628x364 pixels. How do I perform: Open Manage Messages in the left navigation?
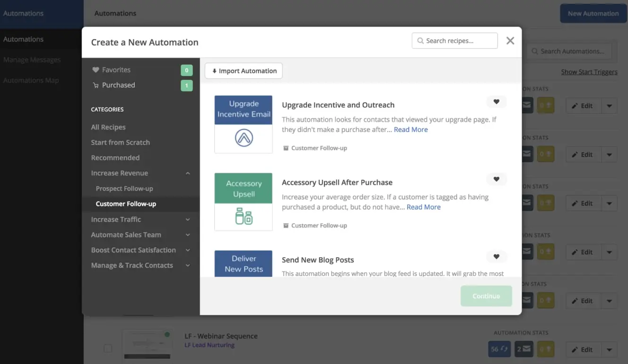(31, 60)
